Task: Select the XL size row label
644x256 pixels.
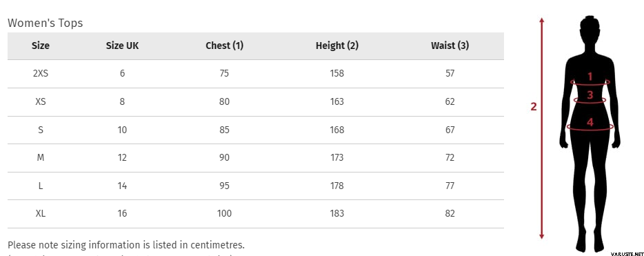Action: pyautogui.click(x=40, y=214)
